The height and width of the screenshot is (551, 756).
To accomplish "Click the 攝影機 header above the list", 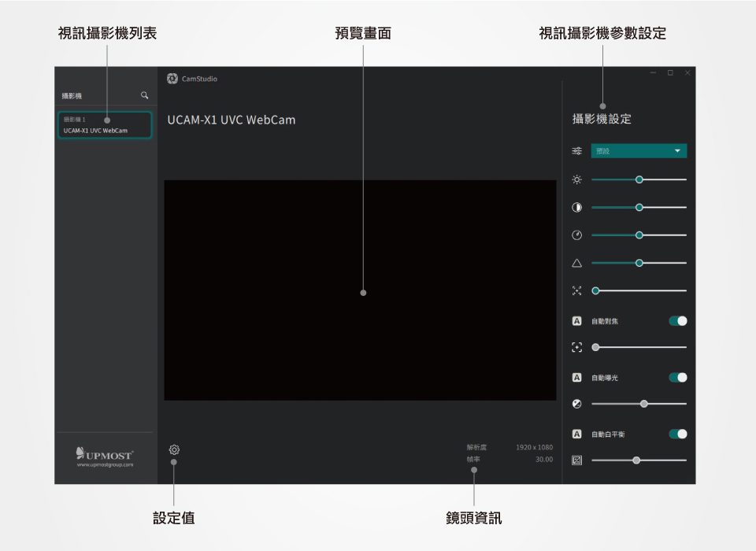I will 72,96.
